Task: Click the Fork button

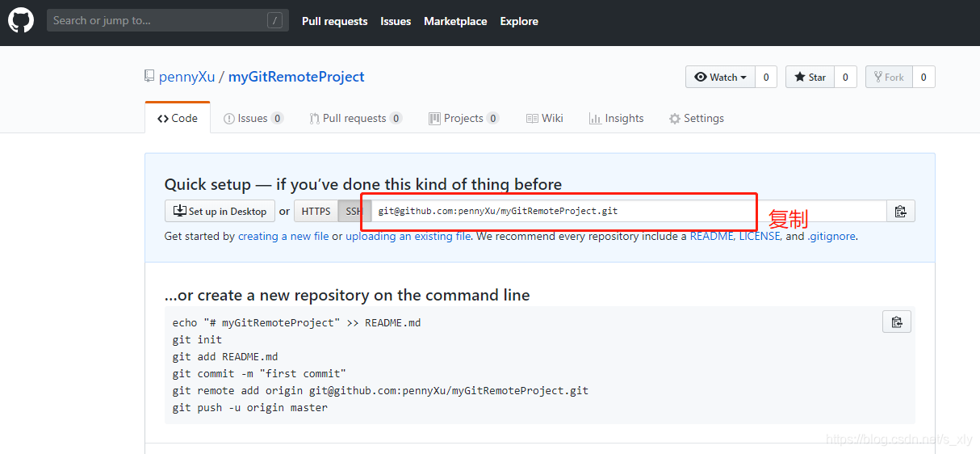Action: click(x=889, y=77)
